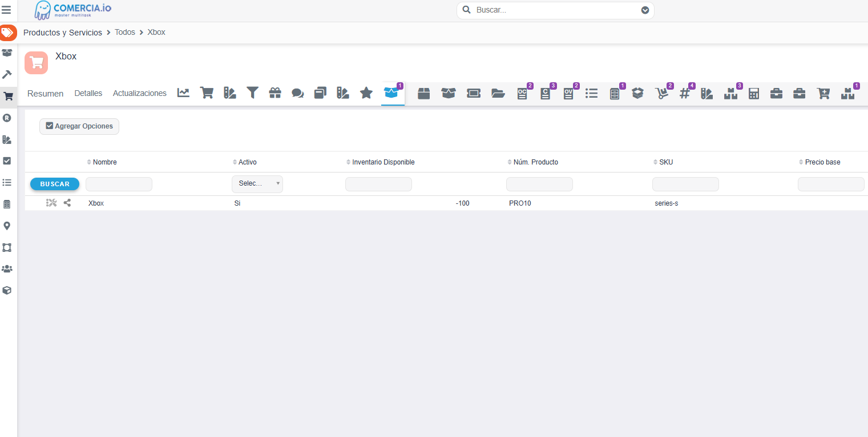Go to Productos y Servicios breadcrumb

63,33
